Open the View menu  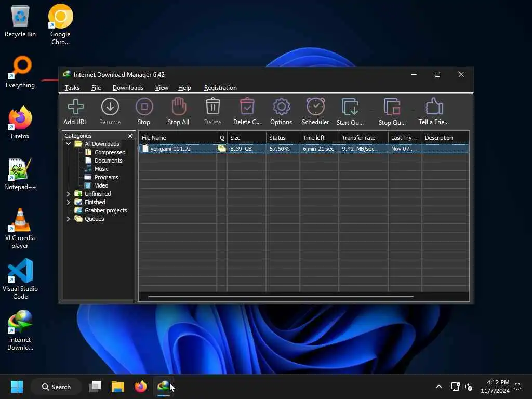tap(162, 88)
